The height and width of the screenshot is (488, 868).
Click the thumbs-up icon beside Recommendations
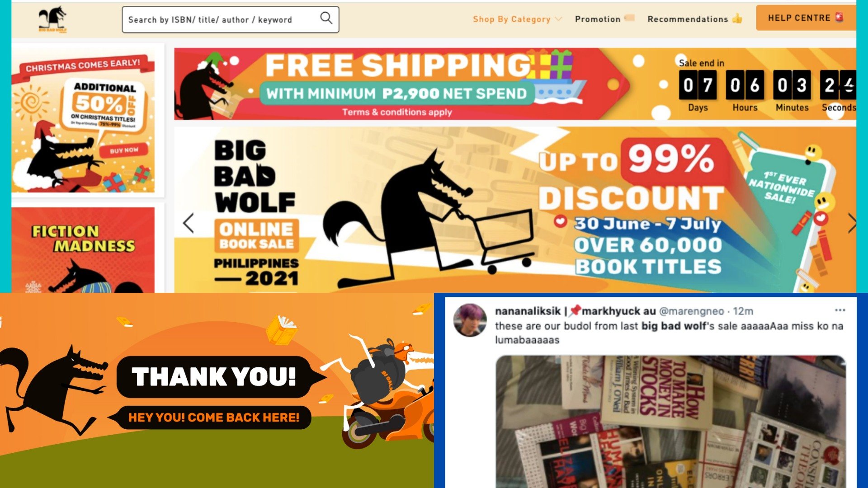point(737,19)
